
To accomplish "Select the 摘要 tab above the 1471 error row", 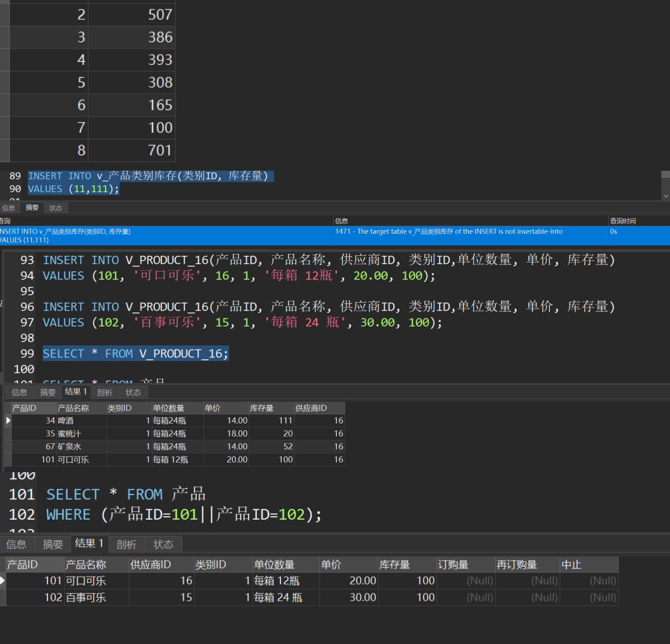I will point(32,207).
